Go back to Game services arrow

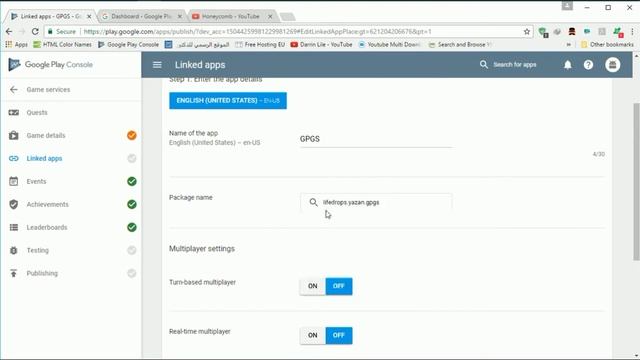click(x=13, y=89)
